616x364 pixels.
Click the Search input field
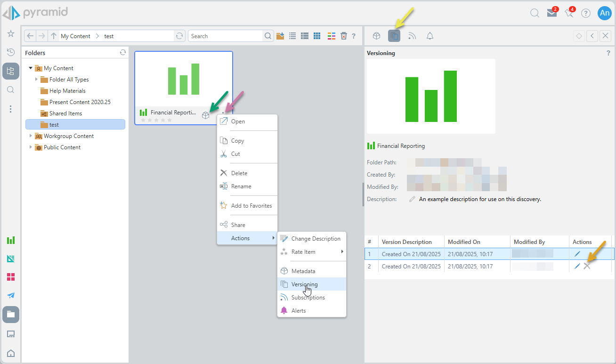click(225, 36)
